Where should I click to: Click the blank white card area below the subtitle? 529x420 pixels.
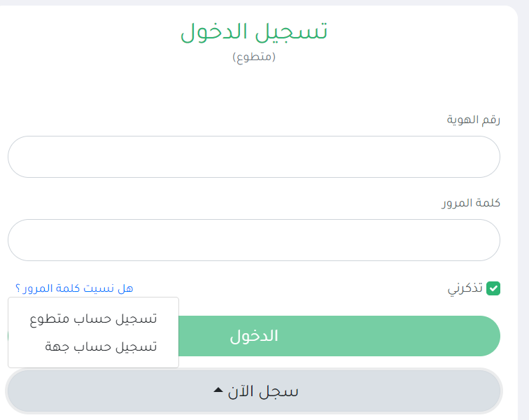coord(254,87)
